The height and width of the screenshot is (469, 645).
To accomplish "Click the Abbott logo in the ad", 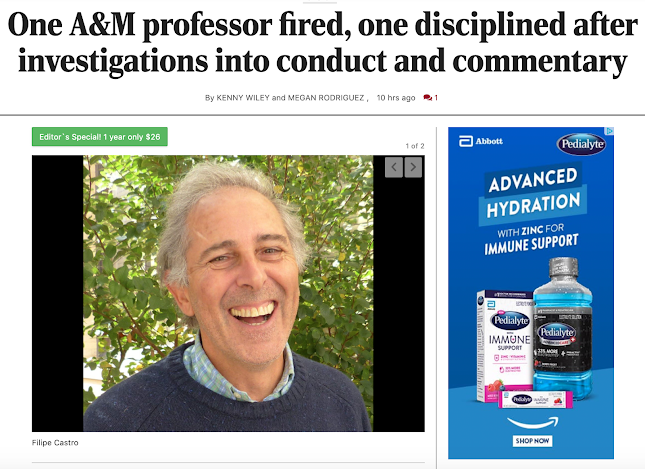I will [x=481, y=141].
